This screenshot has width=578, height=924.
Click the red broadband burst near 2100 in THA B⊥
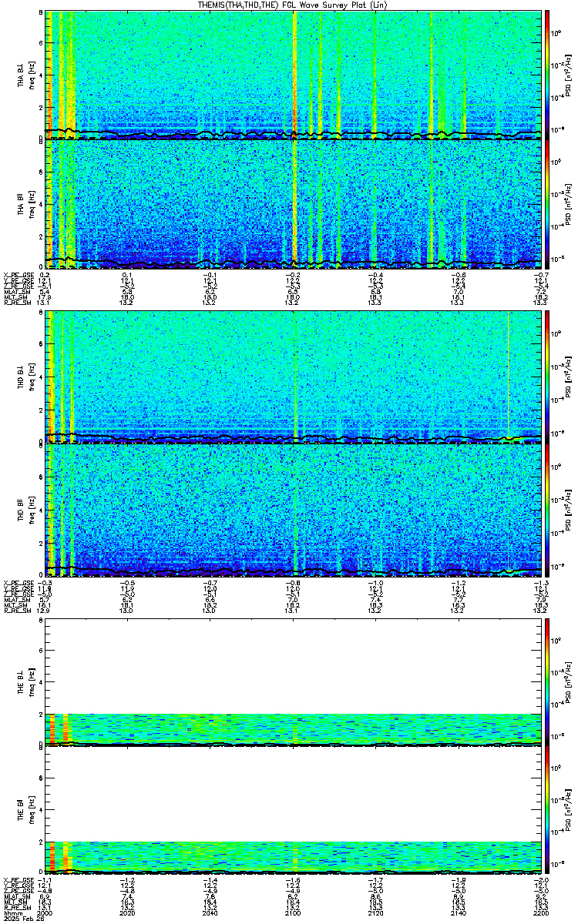tap(295, 75)
